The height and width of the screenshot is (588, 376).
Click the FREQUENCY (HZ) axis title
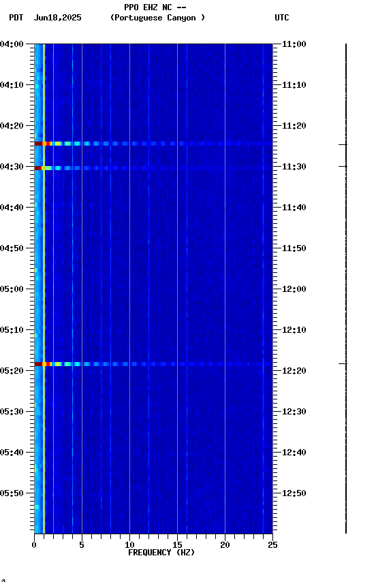click(x=161, y=553)
